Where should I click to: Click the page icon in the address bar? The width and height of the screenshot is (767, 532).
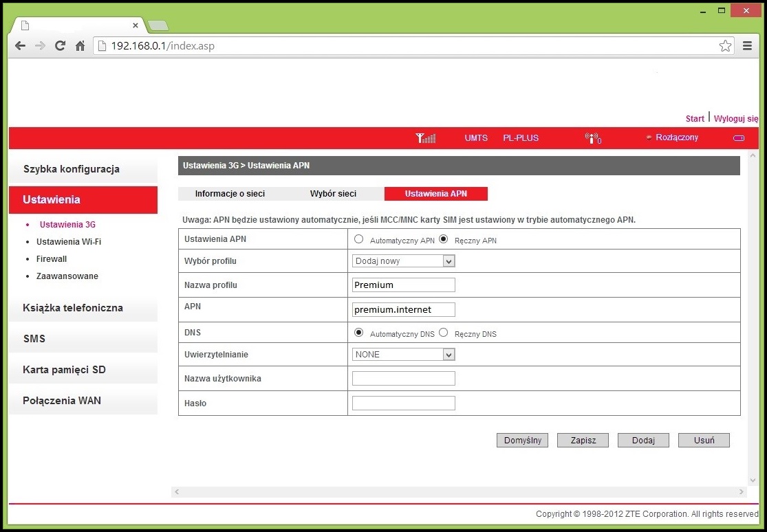(102, 46)
